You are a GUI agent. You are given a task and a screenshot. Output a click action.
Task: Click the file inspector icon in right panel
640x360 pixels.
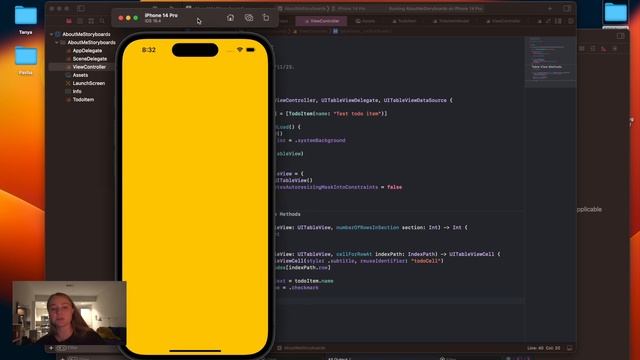pyautogui.click(x=582, y=49)
